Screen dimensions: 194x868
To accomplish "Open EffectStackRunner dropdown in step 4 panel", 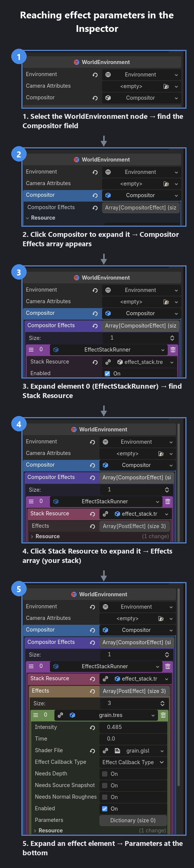I will [x=158, y=501].
